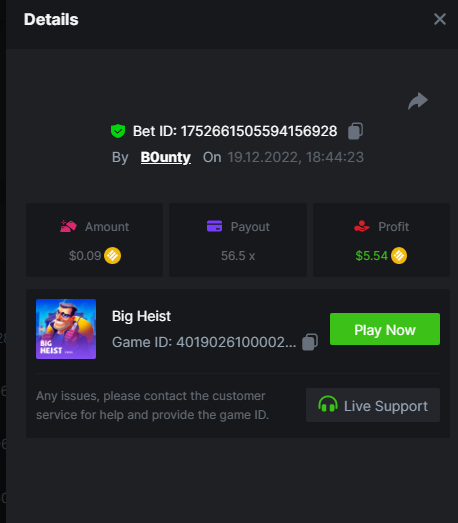Image resolution: width=458 pixels, height=523 pixels.
Task: Click the coin icon beside $0.09 amount
Action: (x=112, y=256)
